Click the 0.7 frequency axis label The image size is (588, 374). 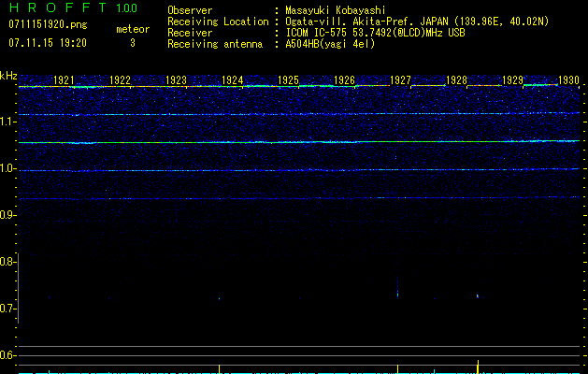coord(7,309)
